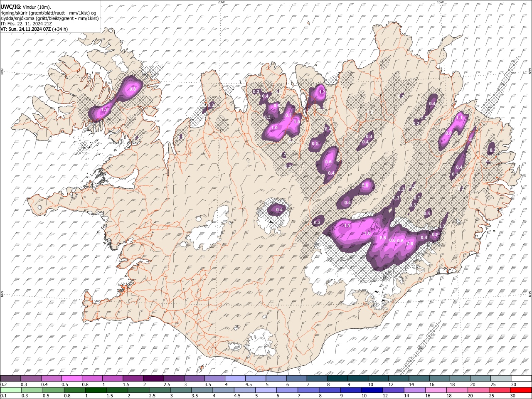Click the red lower legend swatch after 30
The image size is (532, 399).
522,390
